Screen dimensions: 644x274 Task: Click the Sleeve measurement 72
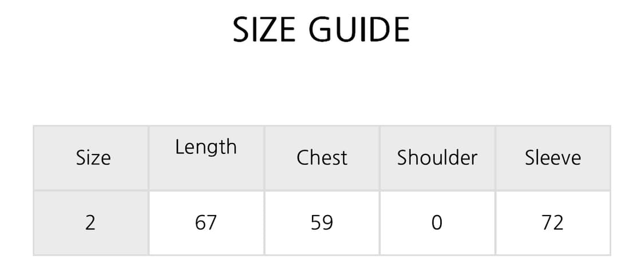coord(552,222)
